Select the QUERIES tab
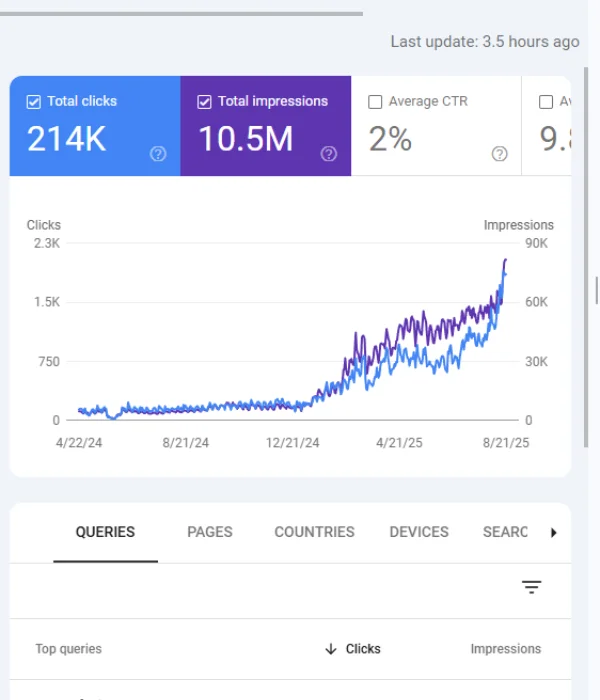Image resolution: width=600 pixels, height=700 pixels. pyautogui.click(x=105, y=532)
